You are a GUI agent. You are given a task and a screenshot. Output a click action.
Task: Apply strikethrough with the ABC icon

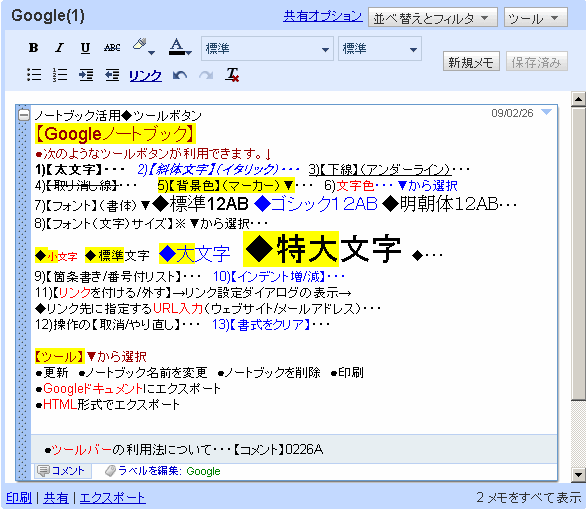click(x=112, y=48)
